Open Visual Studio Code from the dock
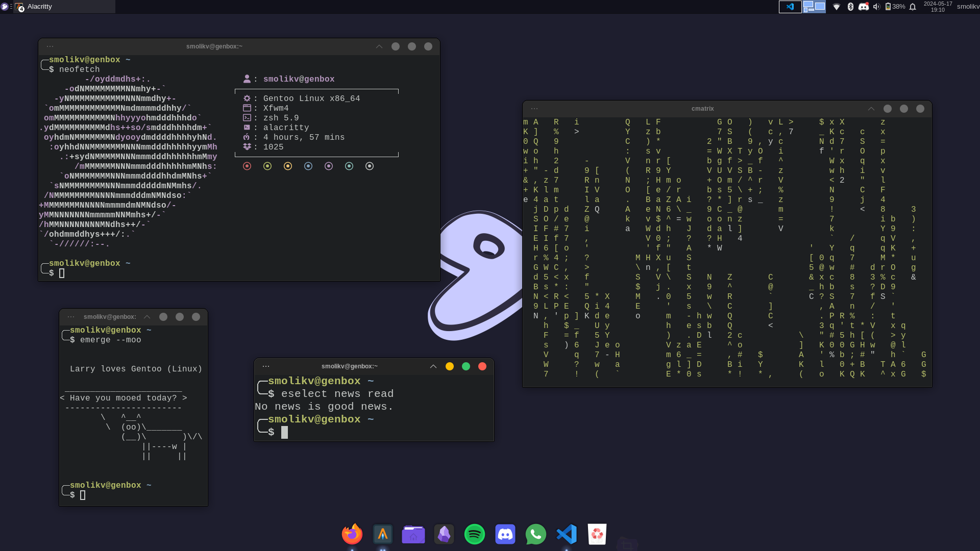Image resolution: width=980 pixels, height=551 pixels. pos(567,534)
